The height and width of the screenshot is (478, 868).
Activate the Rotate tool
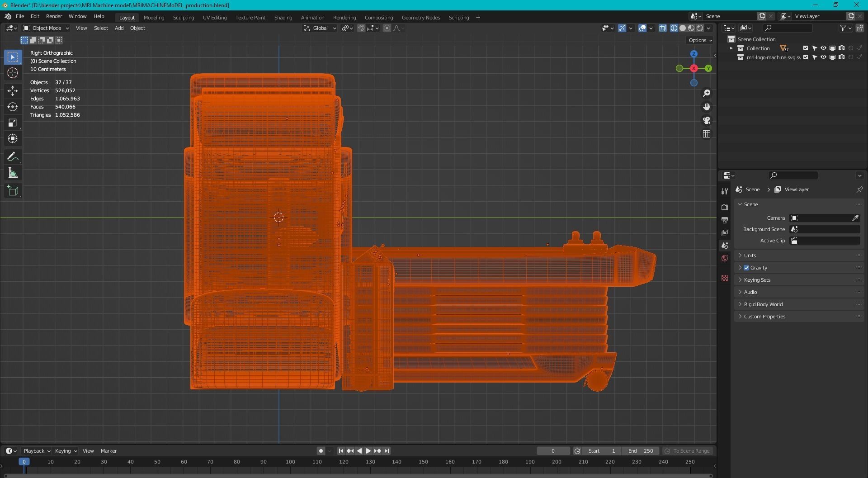[13, 107]
